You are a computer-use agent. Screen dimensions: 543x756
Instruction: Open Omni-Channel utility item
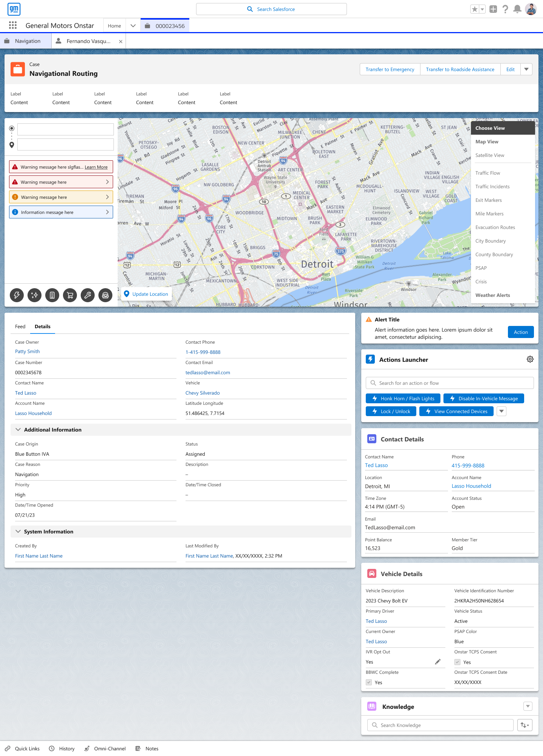coord(105,748)
